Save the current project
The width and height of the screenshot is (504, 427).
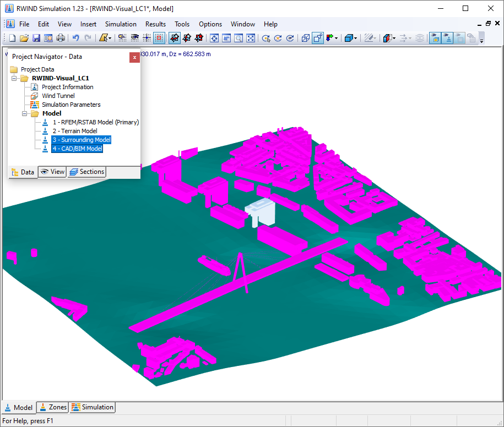[x=36, y=37]
